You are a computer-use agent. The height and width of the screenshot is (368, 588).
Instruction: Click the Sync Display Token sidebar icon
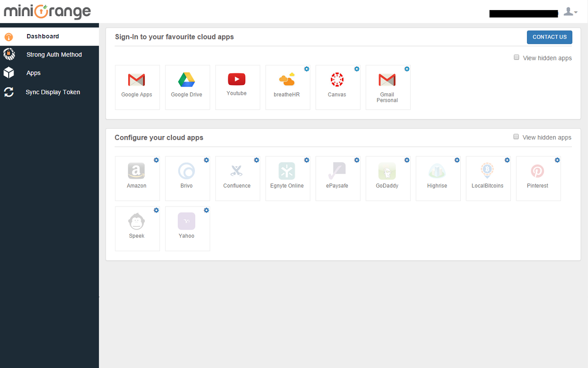click(x=8, y=92)
